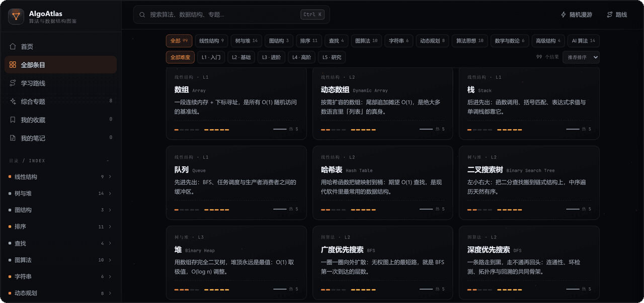Open the 数组 Array card
The height and width of the screenshot is (303, 644).
(x=236, y=104)
